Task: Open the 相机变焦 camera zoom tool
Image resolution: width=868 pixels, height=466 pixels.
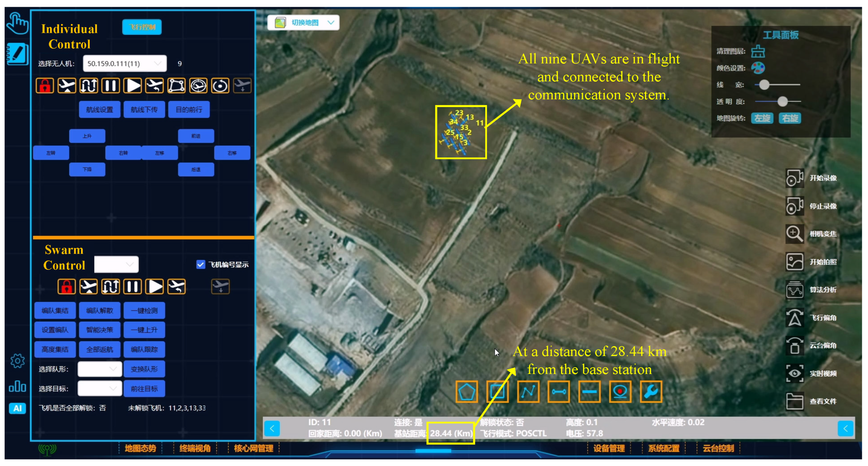Action: click(x=795, y=234)
